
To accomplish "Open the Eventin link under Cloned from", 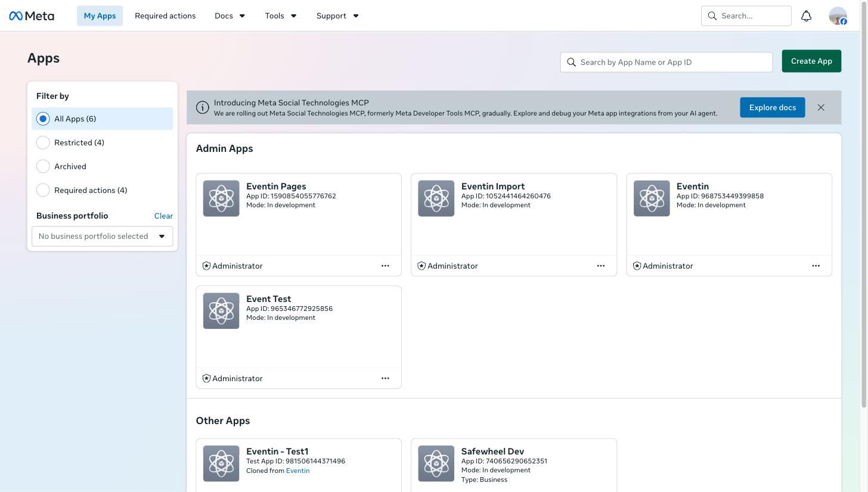I will [297, 471].
